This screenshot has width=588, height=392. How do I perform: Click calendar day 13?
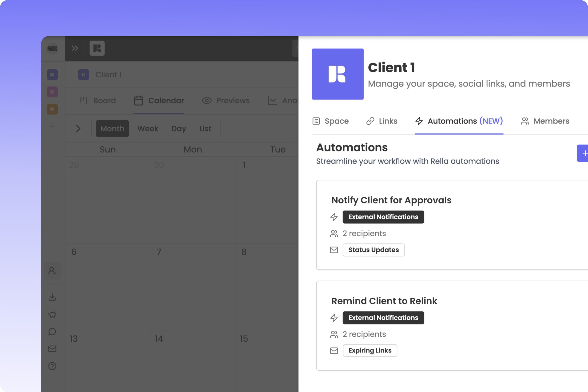107,361
